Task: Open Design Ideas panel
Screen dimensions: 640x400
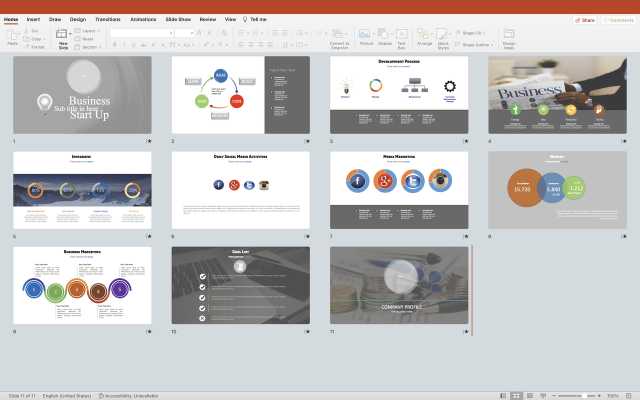Action: (x=509, y=35)
